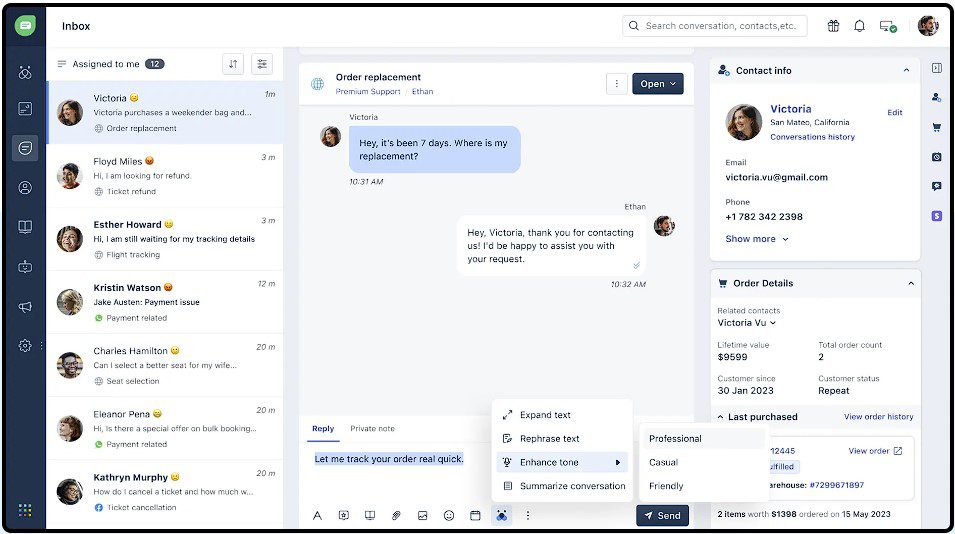Image resolution: width=955 pixels, height=534 pixels.
Task: Switch to the Private note tab
Action: tap(372, 429)
